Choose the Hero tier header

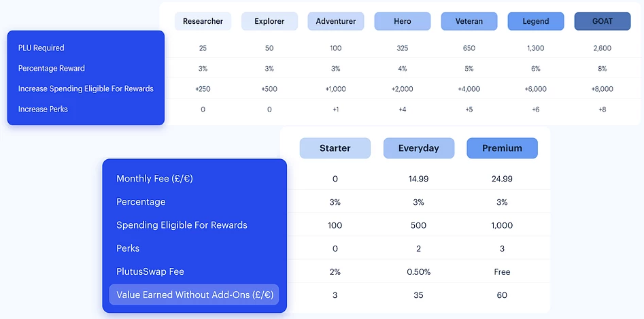pos(403,21)
